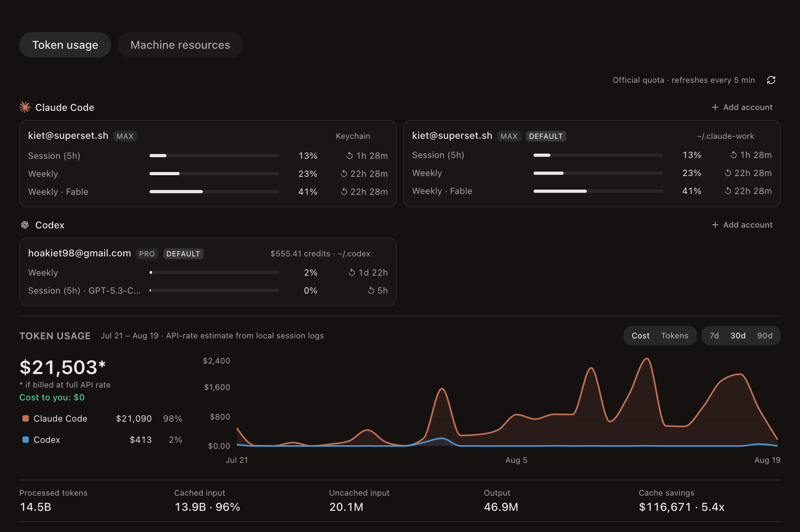Click the Codex Weekly 2% progress bar
The image size is (800, 532).
coord(214,272)
